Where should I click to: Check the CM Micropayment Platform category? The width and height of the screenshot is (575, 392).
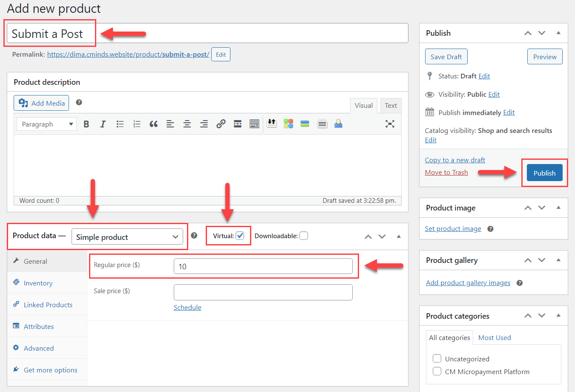click(x=437, y=371)
